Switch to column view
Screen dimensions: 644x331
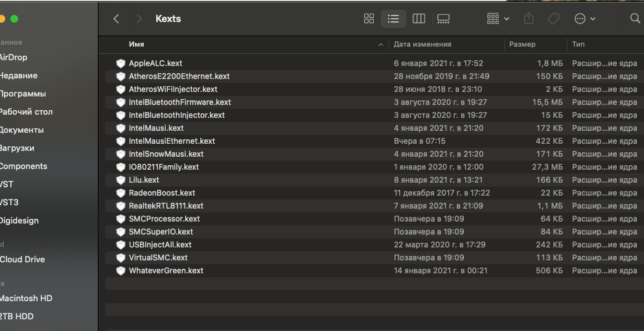pos(419,19)
